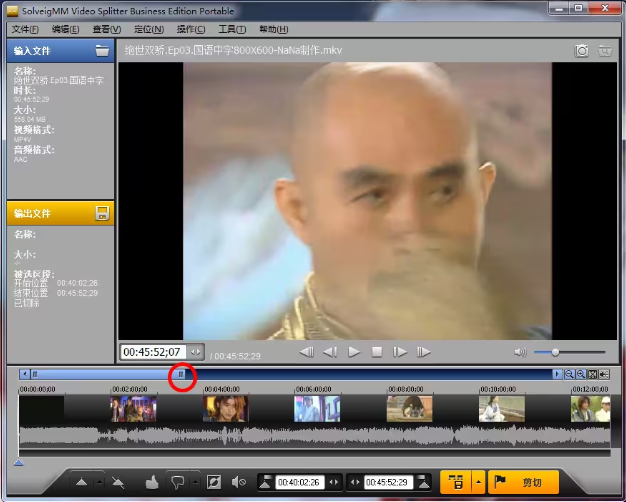
Task: Jump to the previous key frame
Action: click(x=307, y=352)
